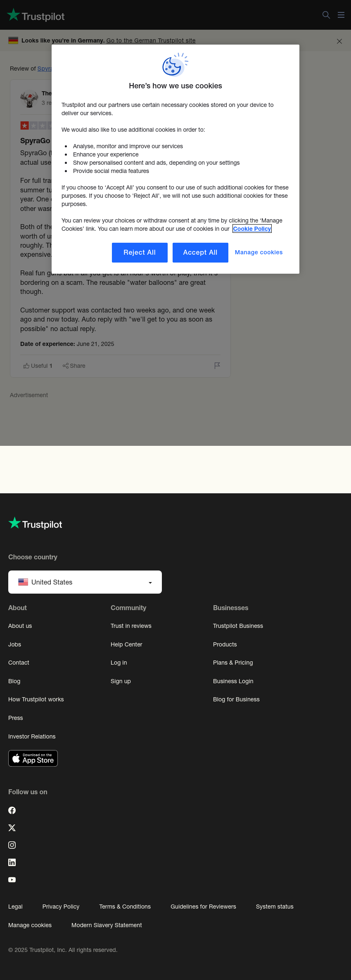Open Guidelines for Reviewers link
Image resolution: width=351 pixels, height=980 pixels.
pyautogui.click(x=203, y=907)
